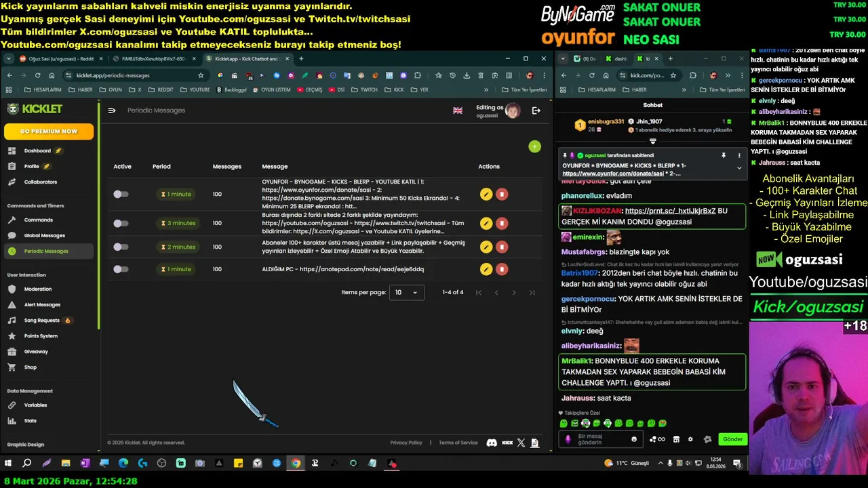Toggle active switch for the 2 minutes message

pos(121,247)
